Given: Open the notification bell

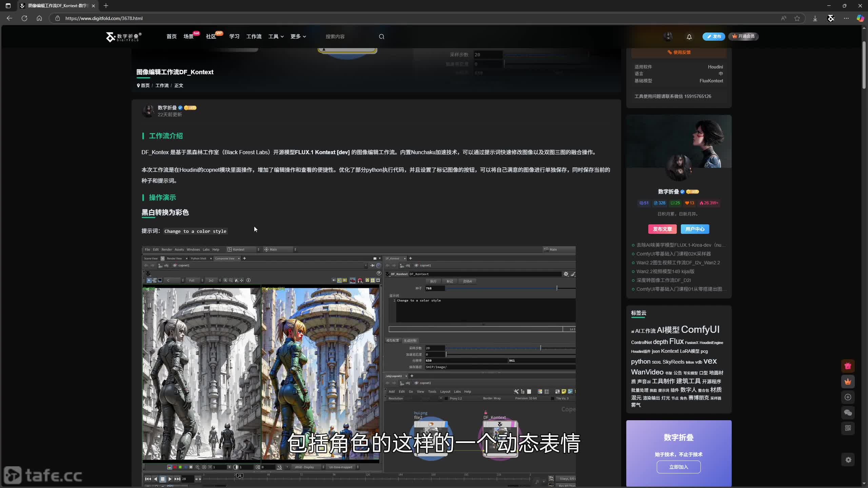Looking at the screenshot, I should 689,37.
